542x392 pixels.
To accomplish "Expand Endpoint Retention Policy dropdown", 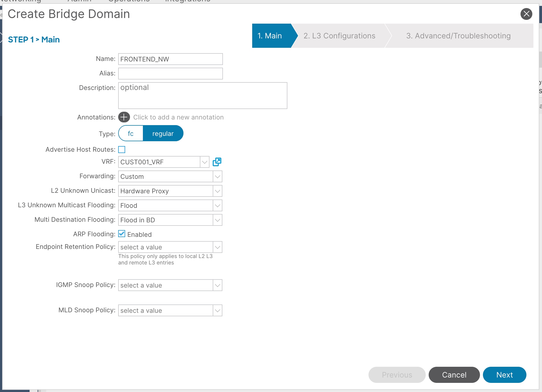I will (218, 247).
